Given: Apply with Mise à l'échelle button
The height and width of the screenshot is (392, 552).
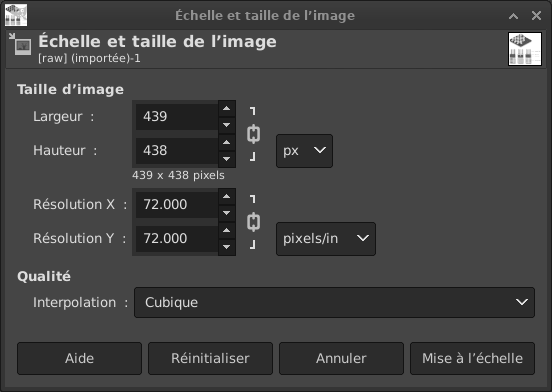Looking at the screenshot, I should [x=472, y=358].
